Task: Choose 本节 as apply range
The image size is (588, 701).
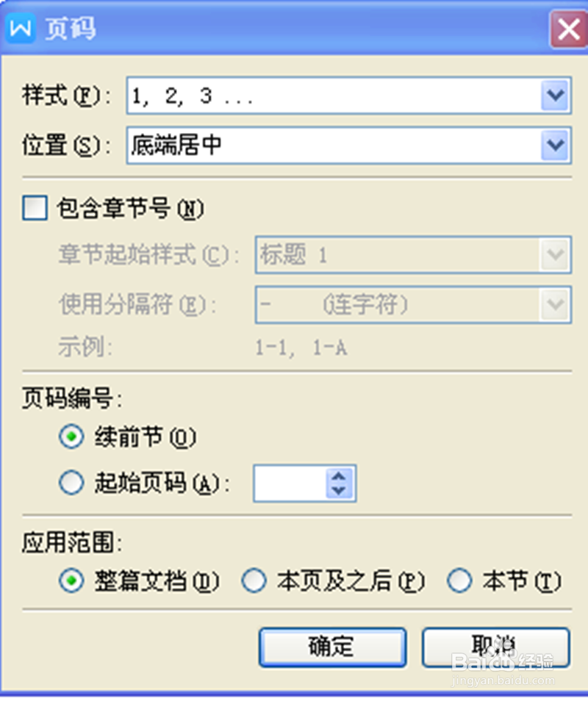Action: point(459,580)
